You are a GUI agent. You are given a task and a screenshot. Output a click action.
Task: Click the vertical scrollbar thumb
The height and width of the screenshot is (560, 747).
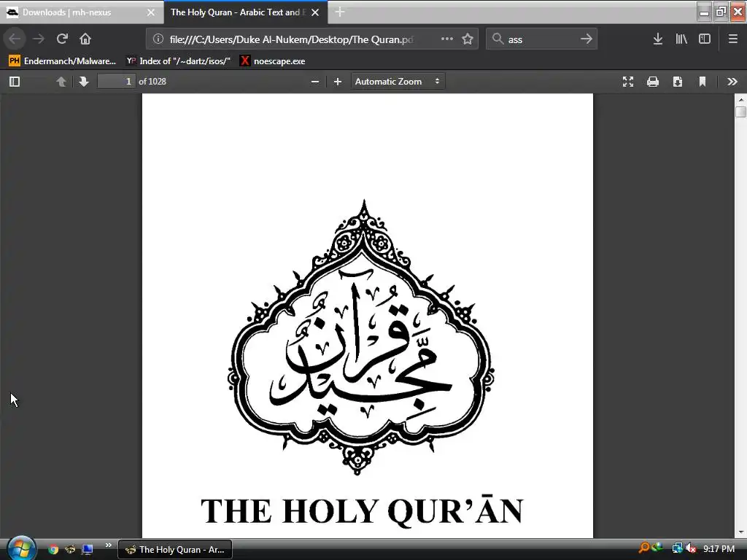(x=740, y=112)
